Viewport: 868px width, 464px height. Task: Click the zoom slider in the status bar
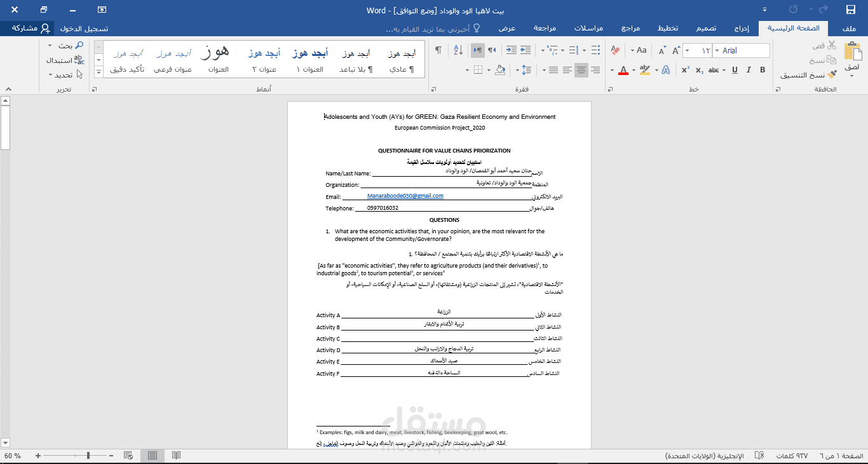88,456
